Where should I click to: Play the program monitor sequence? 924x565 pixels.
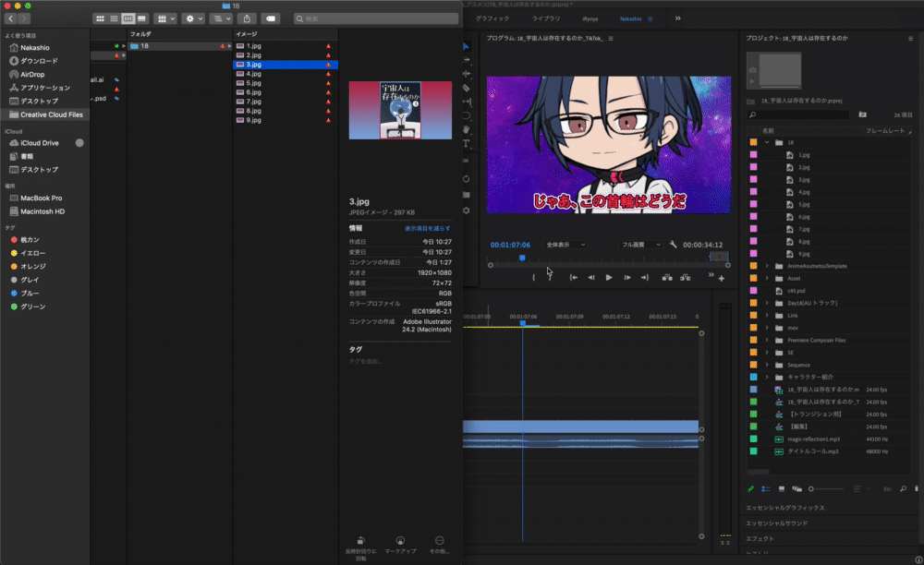point(609,277)
